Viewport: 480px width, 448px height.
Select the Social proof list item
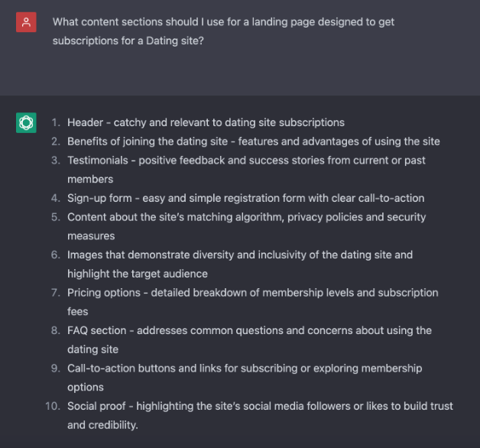click(x=260, y=416)
